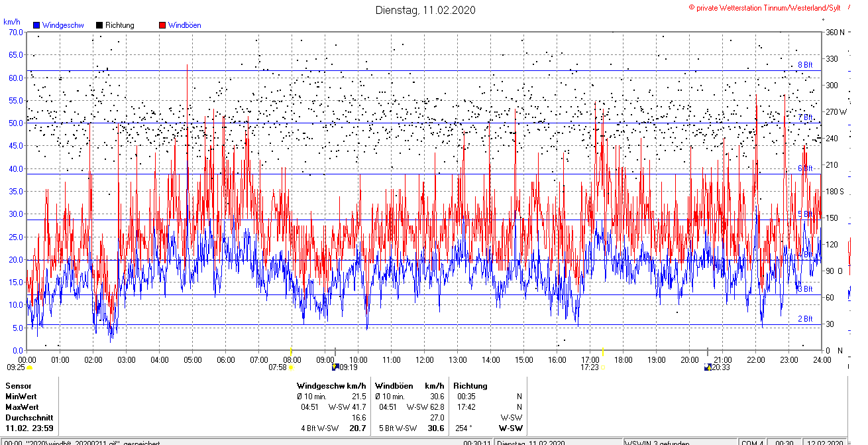Click the Windgeschw km/h column header

pyautogui.click(x=331, y=385)
